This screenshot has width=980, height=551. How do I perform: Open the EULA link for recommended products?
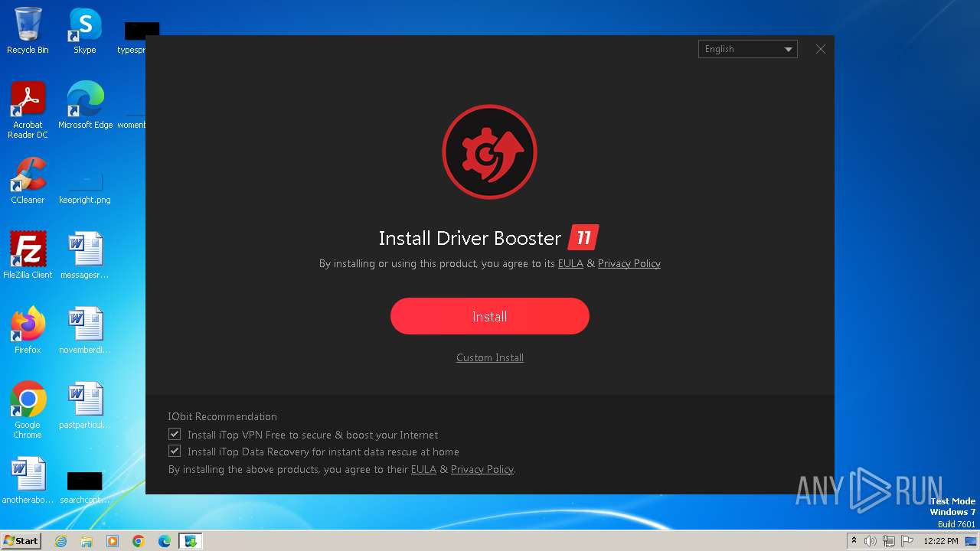pos(423,469)
